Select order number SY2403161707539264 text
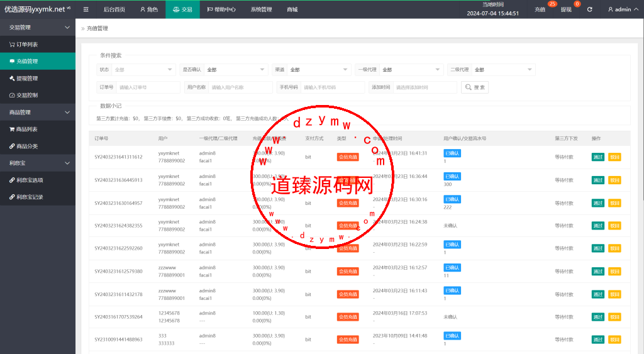 (x=118, y=317)
